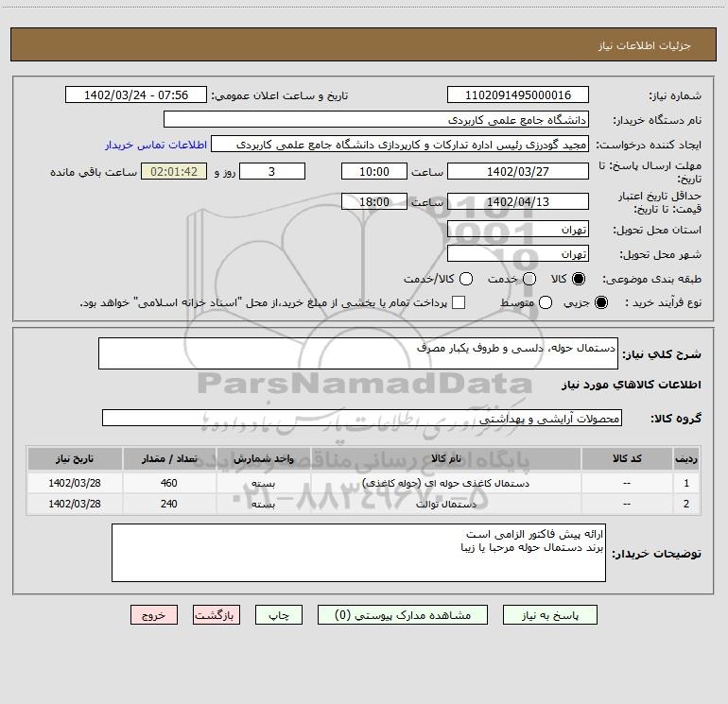Viewport: 728px width, 704px height.
Task: Select row دستمال کاغذی حوله ای (حوله کاغذی)
Action: click(x=364, y=483)
